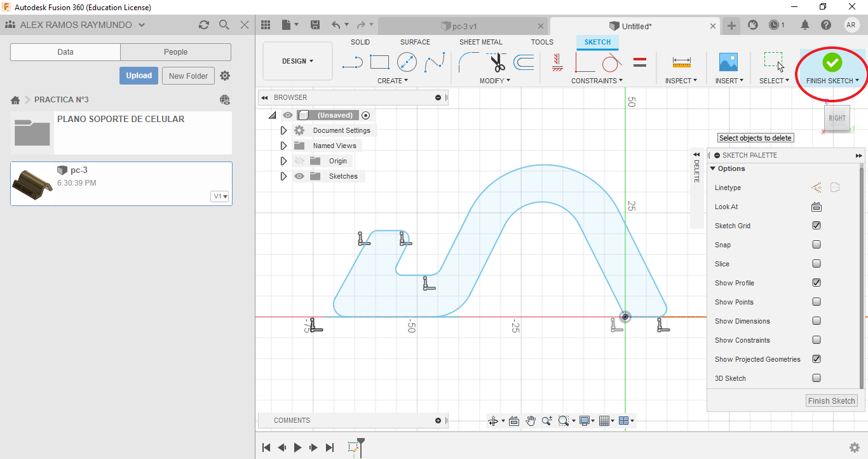This screenshot has height=459, width=868.
Task: Open the Help question mark icon
Action: point(826,25)
